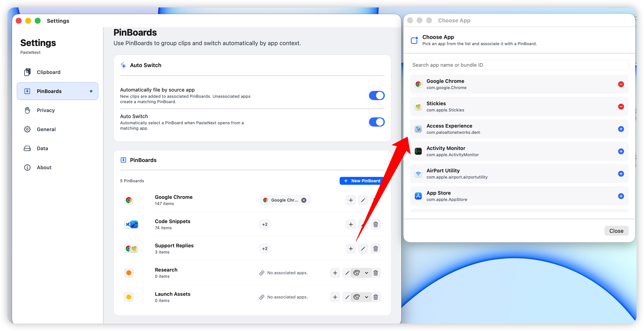Click the Support Replies PinBoard app icons
This screenshot has height=331, width=644.
[131, 249]
